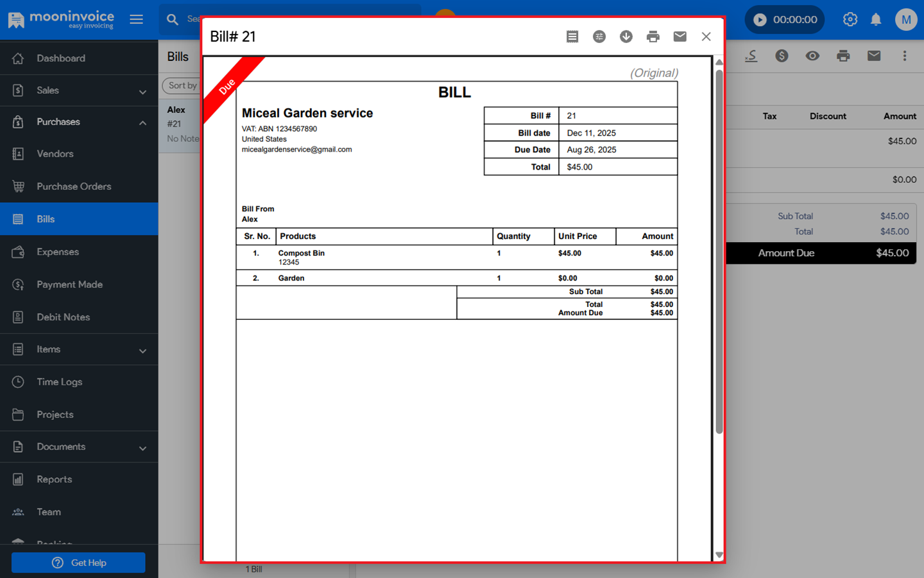Image resolution: width=924 pixels, height=578 pixels.
Task: Open Purchase Orders from the sidebar
Action: pos(74,187)
